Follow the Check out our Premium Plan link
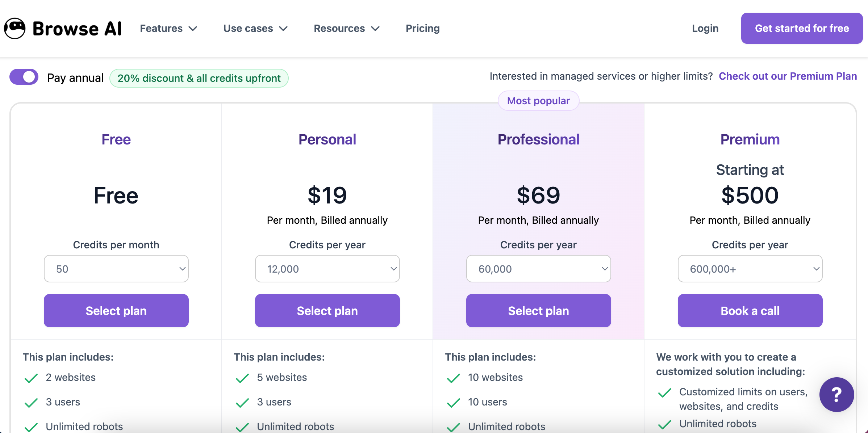The height and width of the screenshot is (433, 868). (788, 76)
